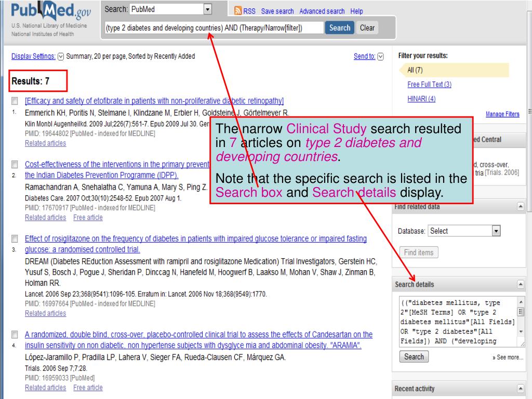
Task: Open the Advanced search link
Action: 322,11
